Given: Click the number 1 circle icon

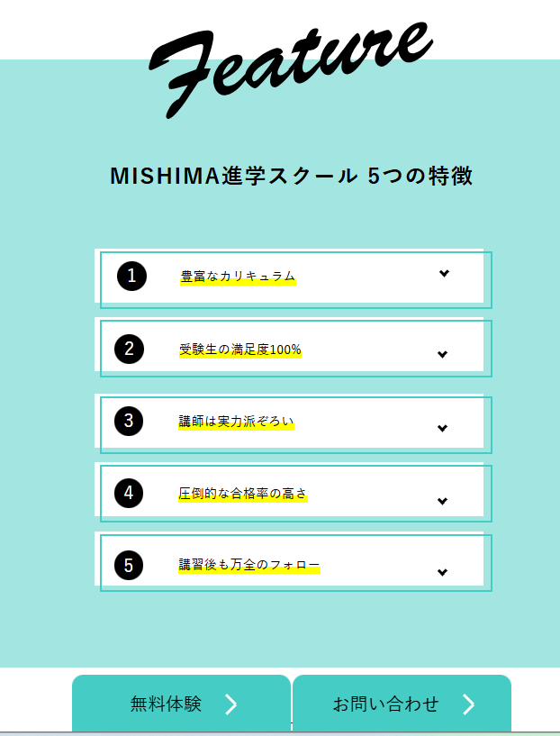Looking at the screenshot, I should click(x=131, y=276).
